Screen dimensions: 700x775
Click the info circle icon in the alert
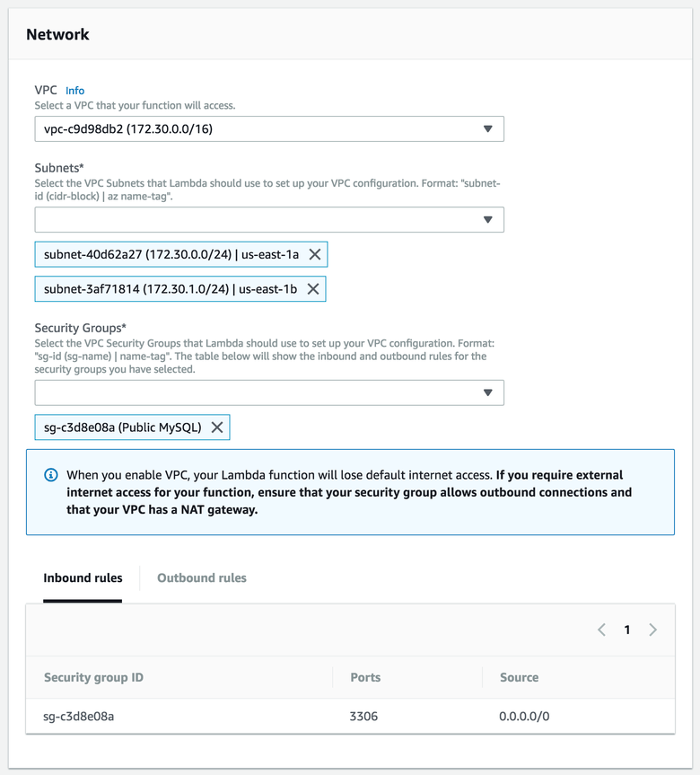coord(51,475)
